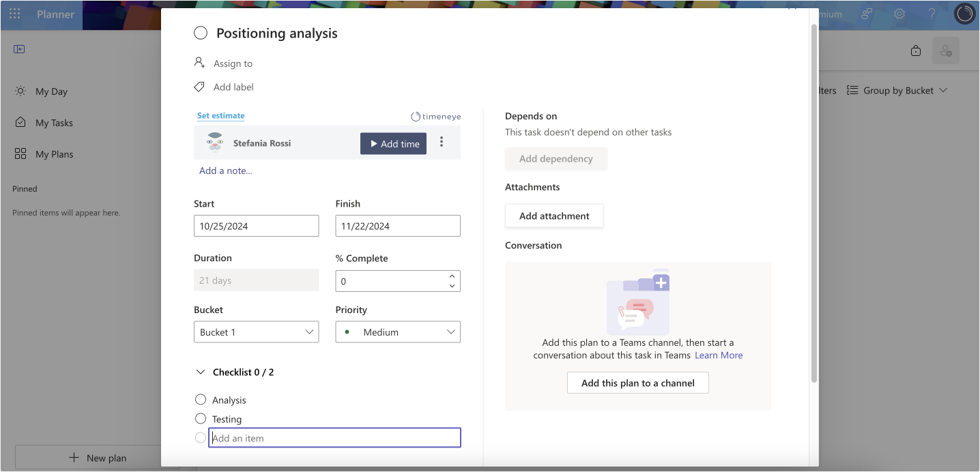Viewport: 980px width, 472px height.
Task: Collapse the left navigation panel
Action: (19, 48)
